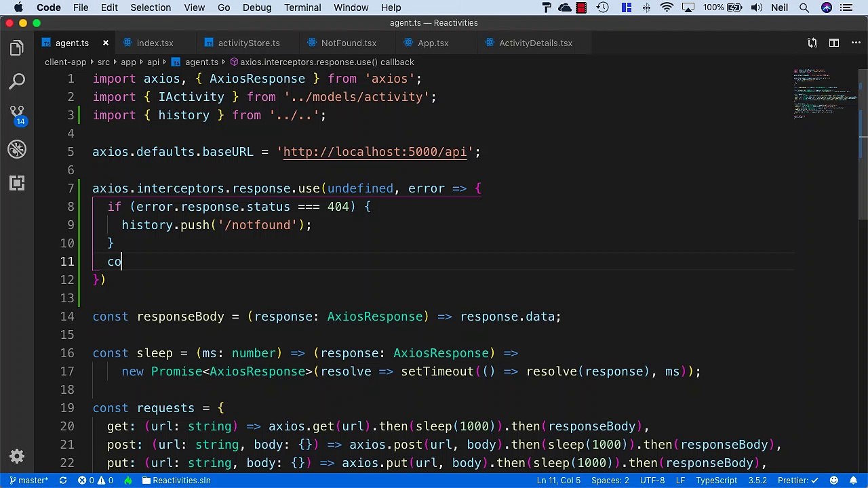Open the localhost:5000/api link

tap(374, 152)
